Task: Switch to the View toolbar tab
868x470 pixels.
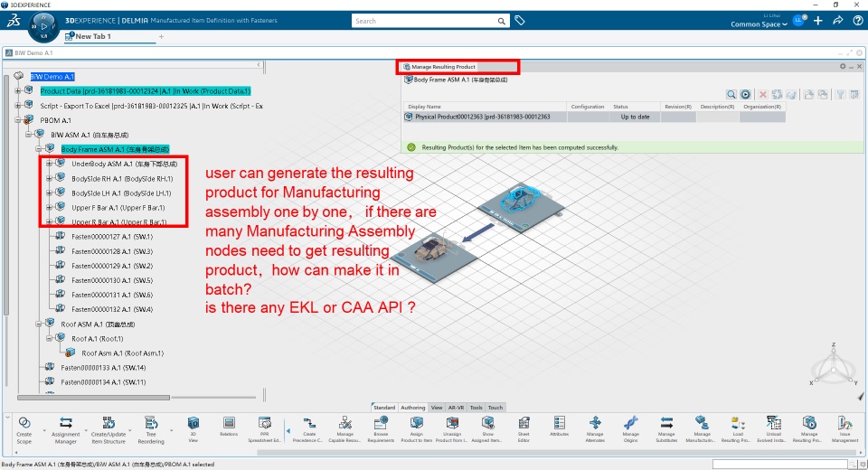Action: tap(437, 408)
